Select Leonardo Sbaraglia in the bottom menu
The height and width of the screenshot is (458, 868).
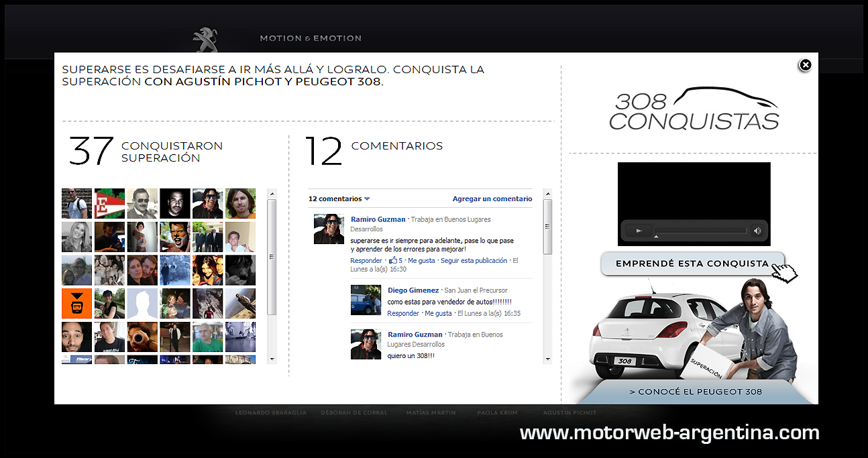(x=271, y=412)
